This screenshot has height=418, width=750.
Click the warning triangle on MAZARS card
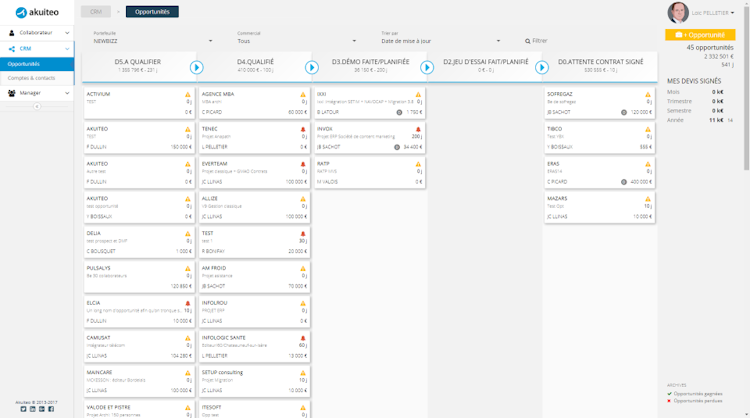tap(648, 199)
